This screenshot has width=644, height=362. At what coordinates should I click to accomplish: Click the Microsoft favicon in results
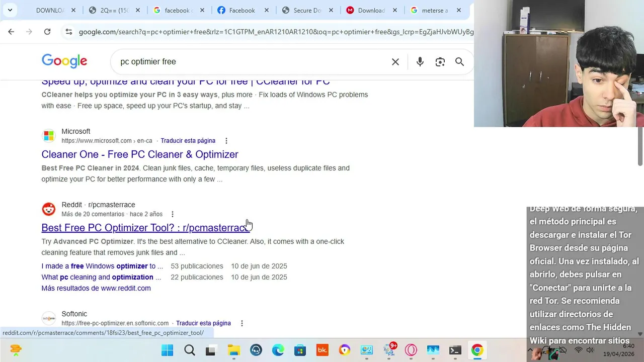click(x=49, y=136)
